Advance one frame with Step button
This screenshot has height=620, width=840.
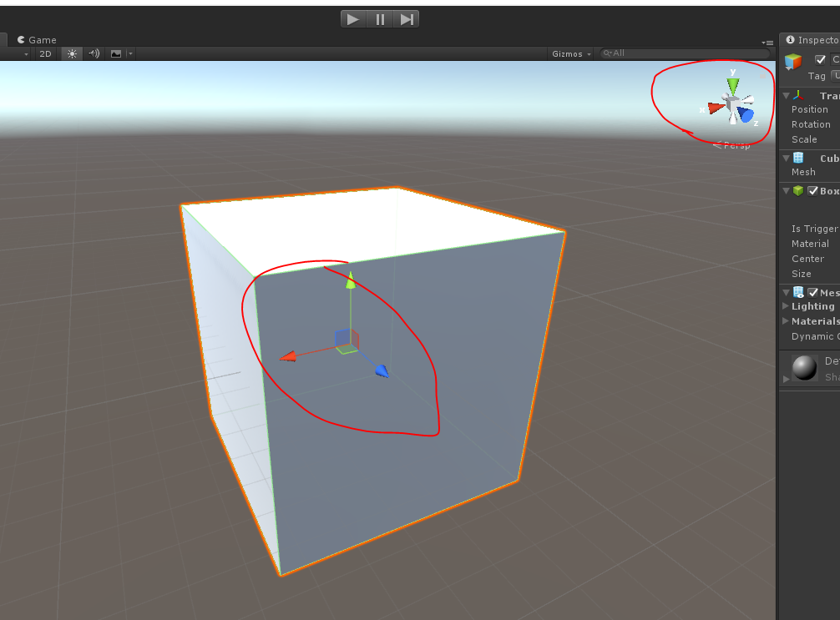(x=407, y=19)
